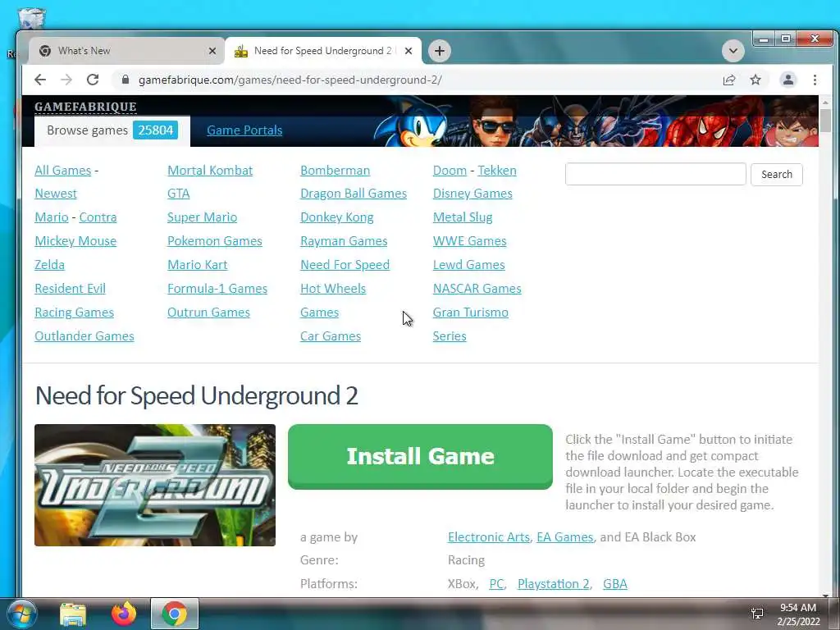This screenshot has width=840, height=630.
Task: Click the page vertical scrollbar thumb
Action: tap(825, 121)
